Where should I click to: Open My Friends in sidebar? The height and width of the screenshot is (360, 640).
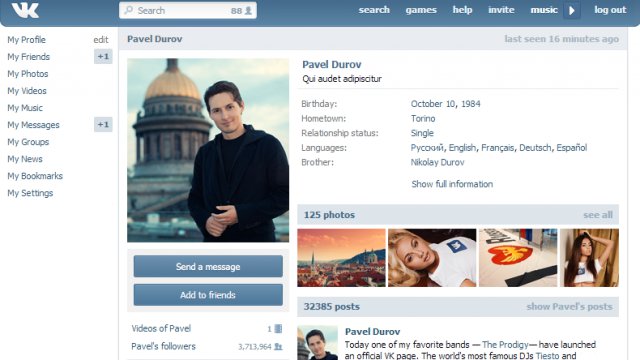[29, 57]
